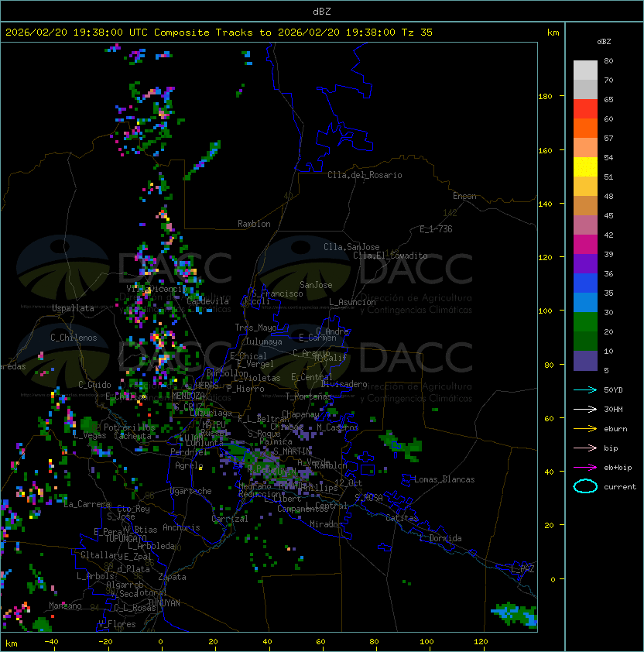Select the slate 10-5 dBZ swatch

pyautogui.click(x=585, y=361)
